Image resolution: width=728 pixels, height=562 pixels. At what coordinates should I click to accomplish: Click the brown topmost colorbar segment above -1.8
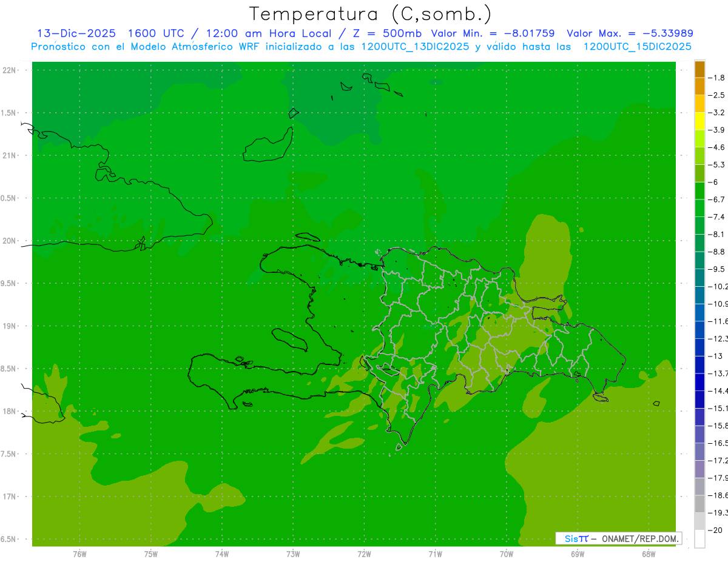(x=699, y=70)
